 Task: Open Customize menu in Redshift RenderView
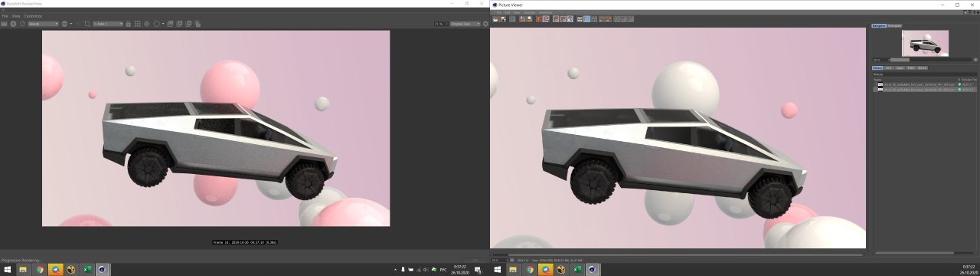pos(33,16)
